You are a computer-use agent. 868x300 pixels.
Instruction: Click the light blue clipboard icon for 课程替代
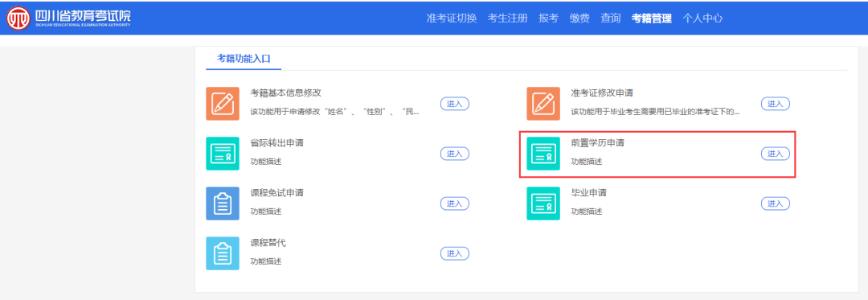click(x=223, y=253)
